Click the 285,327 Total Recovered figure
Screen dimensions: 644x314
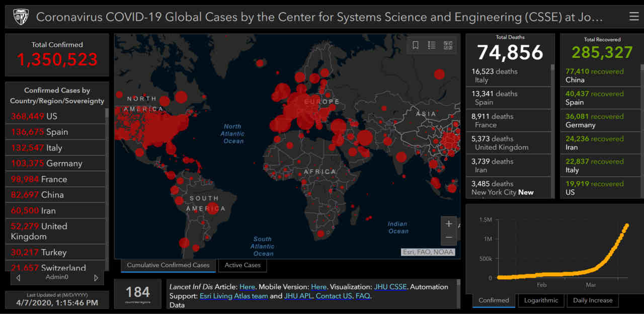pyautogui.click(x=602, y=52)
